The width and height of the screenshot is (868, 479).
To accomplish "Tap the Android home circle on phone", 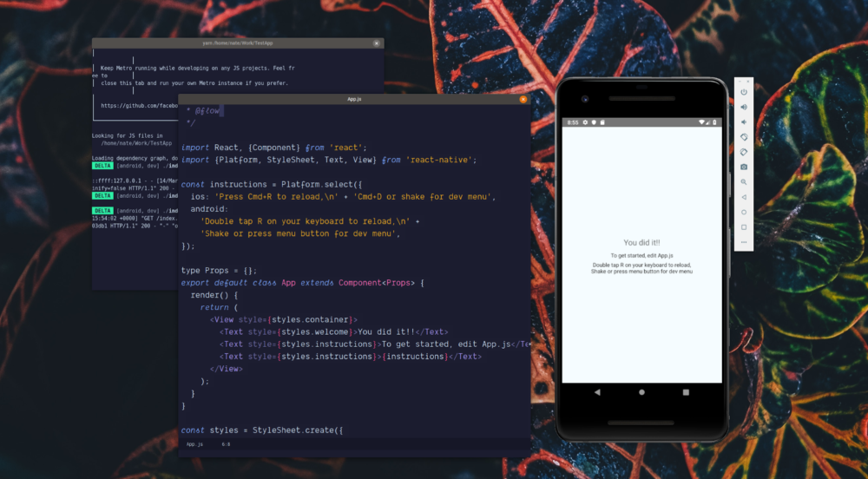I will click(x=641, y=392).
